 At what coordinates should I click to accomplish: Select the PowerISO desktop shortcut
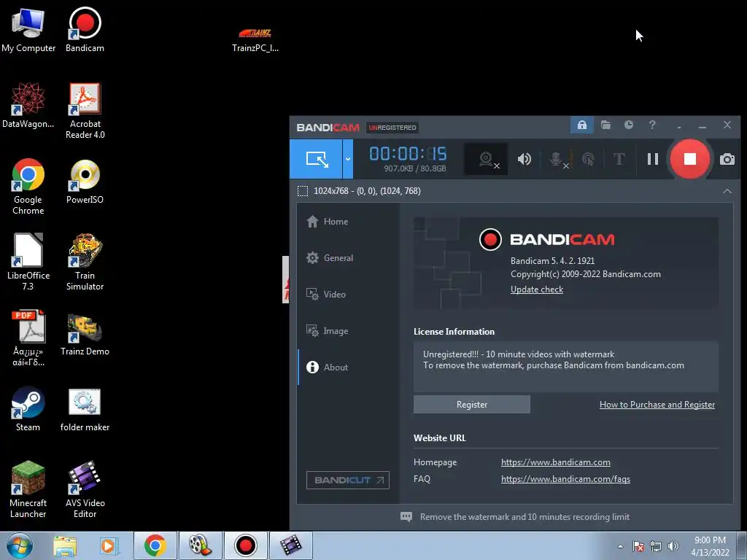(x=85, y=182)
